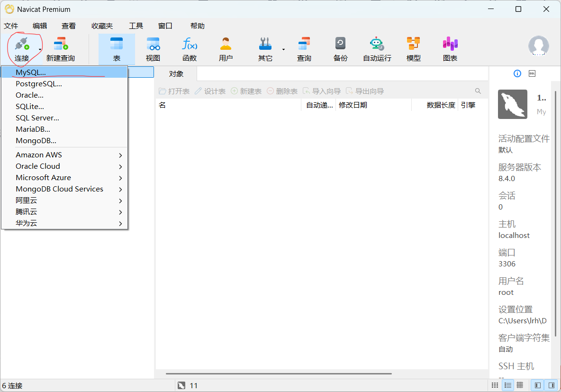Open the Backup (备份) icon

click(341, 49)
